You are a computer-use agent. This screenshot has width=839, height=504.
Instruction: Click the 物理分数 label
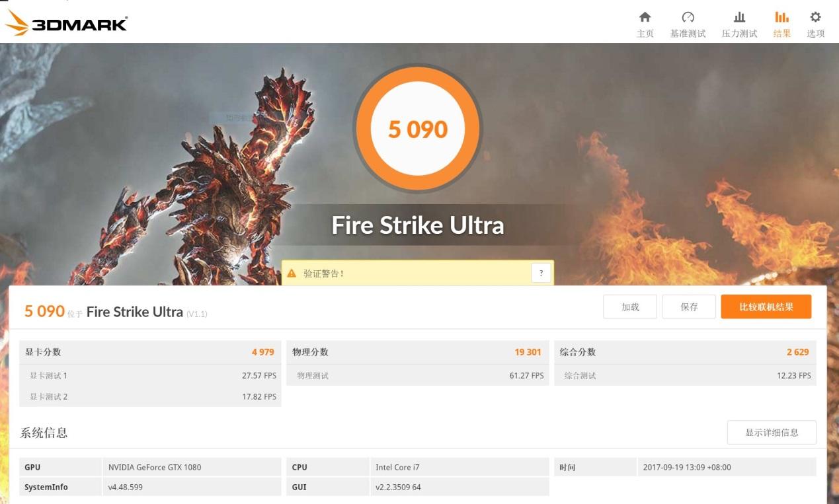(x=310, y=352)
